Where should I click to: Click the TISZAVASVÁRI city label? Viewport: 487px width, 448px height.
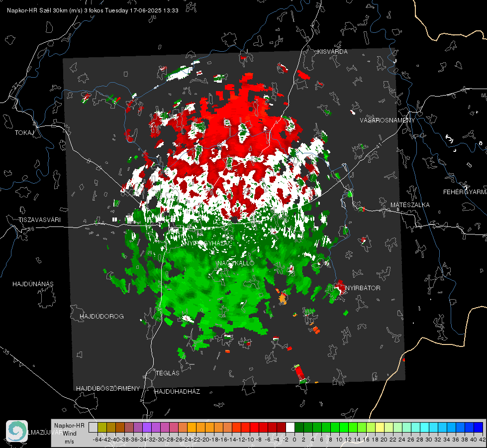point(39,220)
